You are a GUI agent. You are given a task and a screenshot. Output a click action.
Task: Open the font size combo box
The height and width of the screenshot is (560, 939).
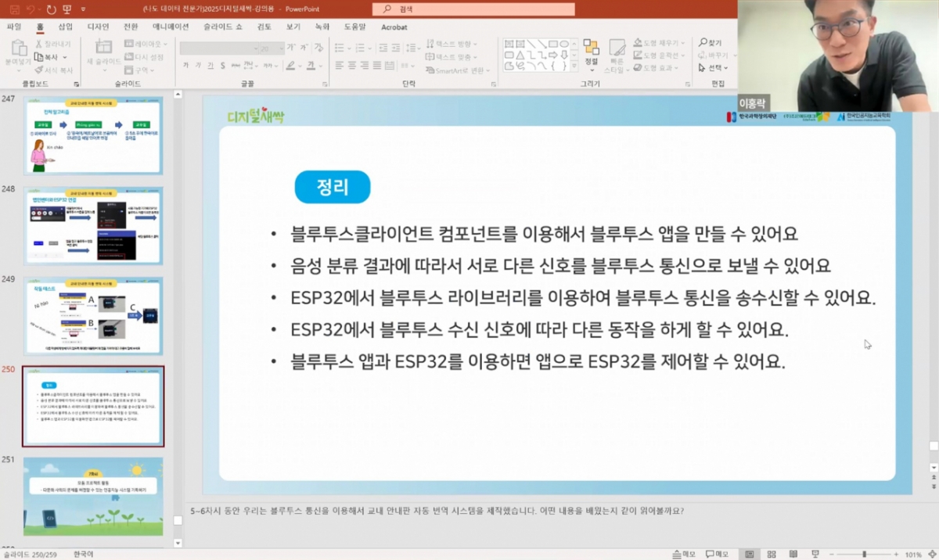click(x=272, y=48)
